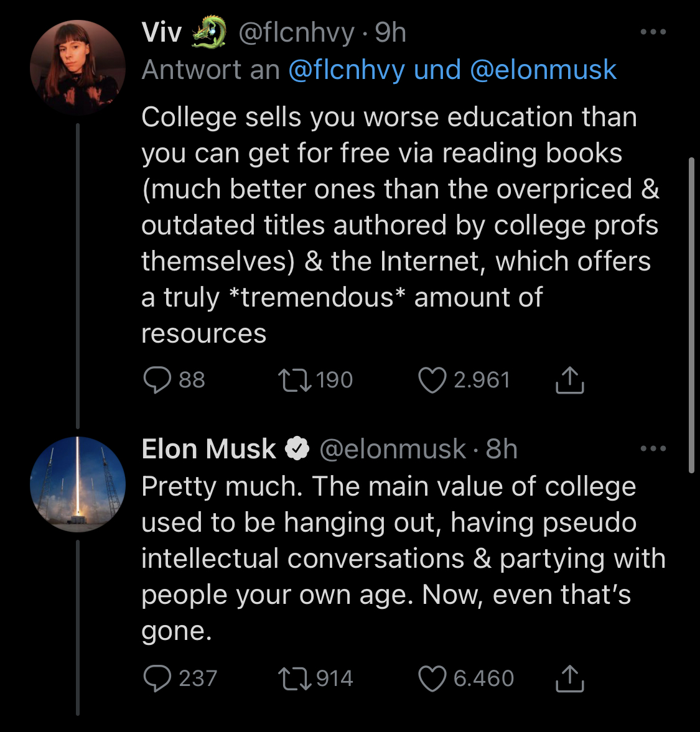This screenshot has width=700, height=732.
Task: Click the scrollbar on the right edge
Action: pos(691,315)
